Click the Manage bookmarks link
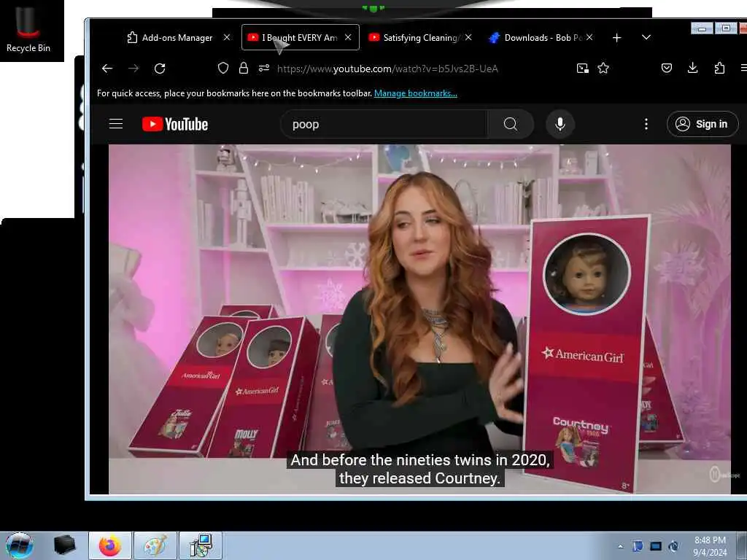The width and height of the screenshot is (747, 560). tap(415, 93)
